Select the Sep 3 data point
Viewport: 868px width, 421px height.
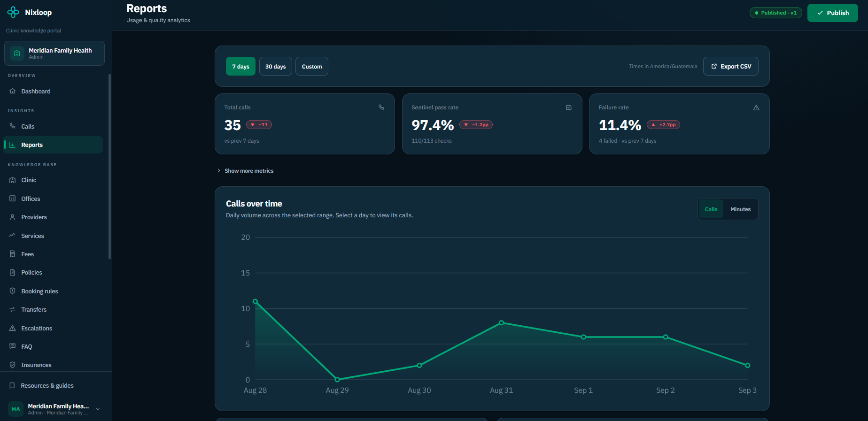click(x=748, y=366)
